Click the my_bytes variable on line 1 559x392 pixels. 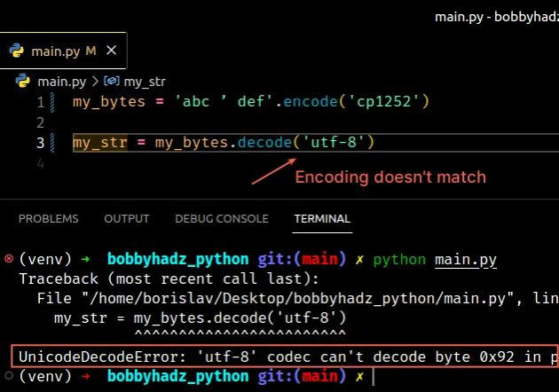click(x=109, y=102)
